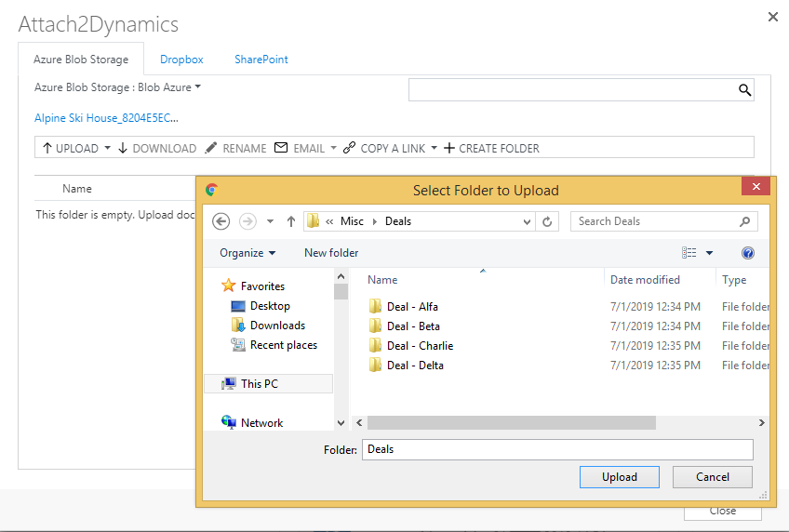
Task: Open the COPY A LINK dropdown arrow
Action: coord(434,148)
